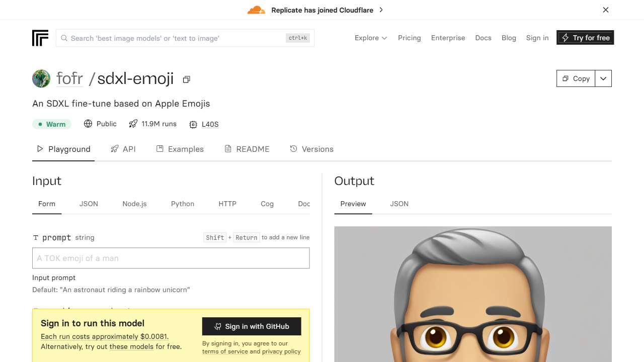Click the clock icon on the Versions tab
The height and width of the screenshot is (362, 644).
(x=293, y=149)
